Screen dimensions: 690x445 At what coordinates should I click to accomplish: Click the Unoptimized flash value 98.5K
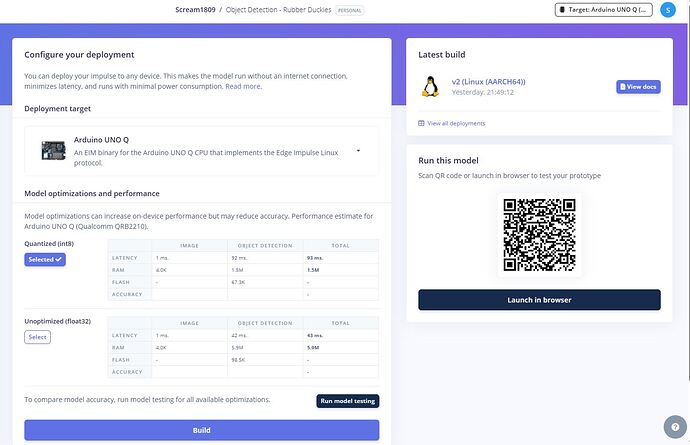point(238,360)
